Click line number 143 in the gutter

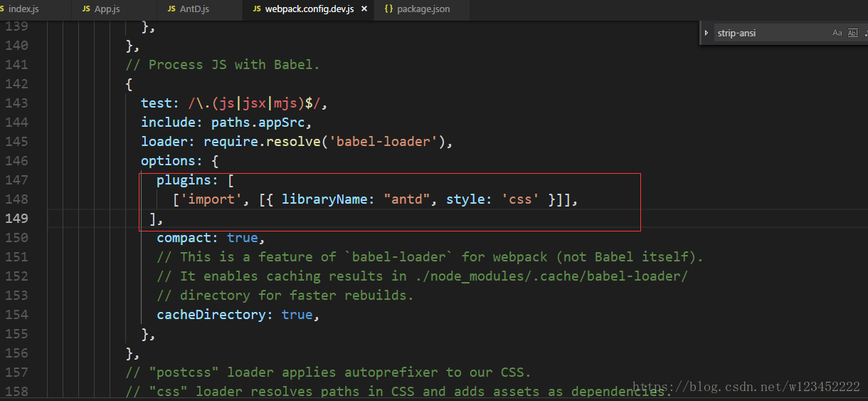tap(16, 103)
